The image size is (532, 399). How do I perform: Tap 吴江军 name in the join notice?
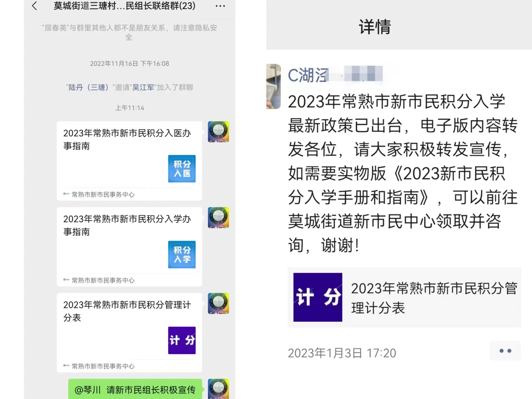point(143,87)
